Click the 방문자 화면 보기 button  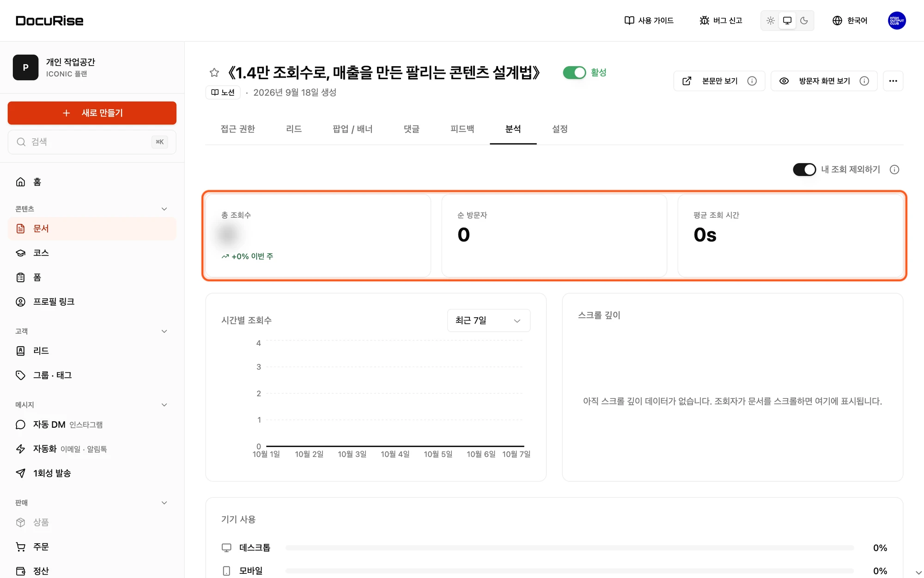pos(824,81)
